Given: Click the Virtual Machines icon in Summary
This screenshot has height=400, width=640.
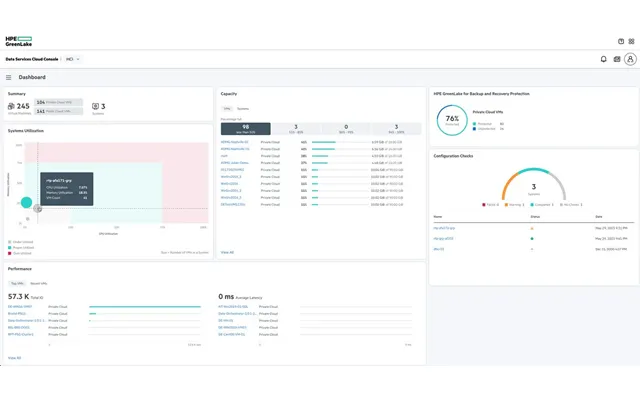Looking at the screenshot, I should (11, 106).
